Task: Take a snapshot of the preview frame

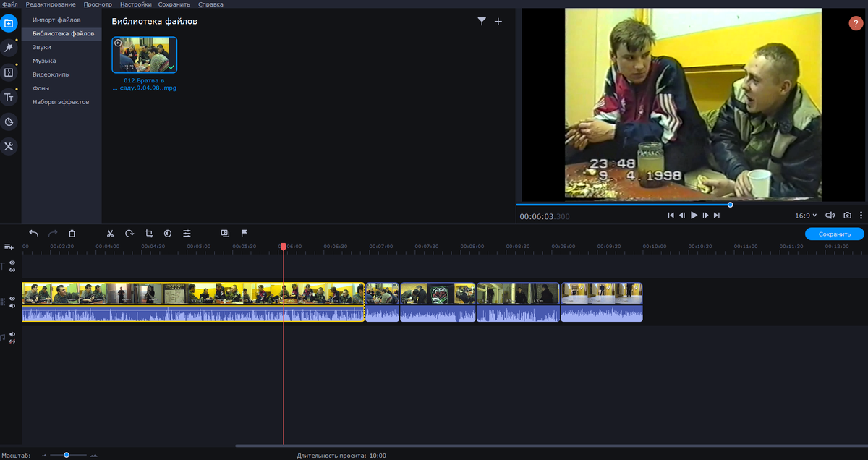Action: pyautogui.click(x=847, y=216)
